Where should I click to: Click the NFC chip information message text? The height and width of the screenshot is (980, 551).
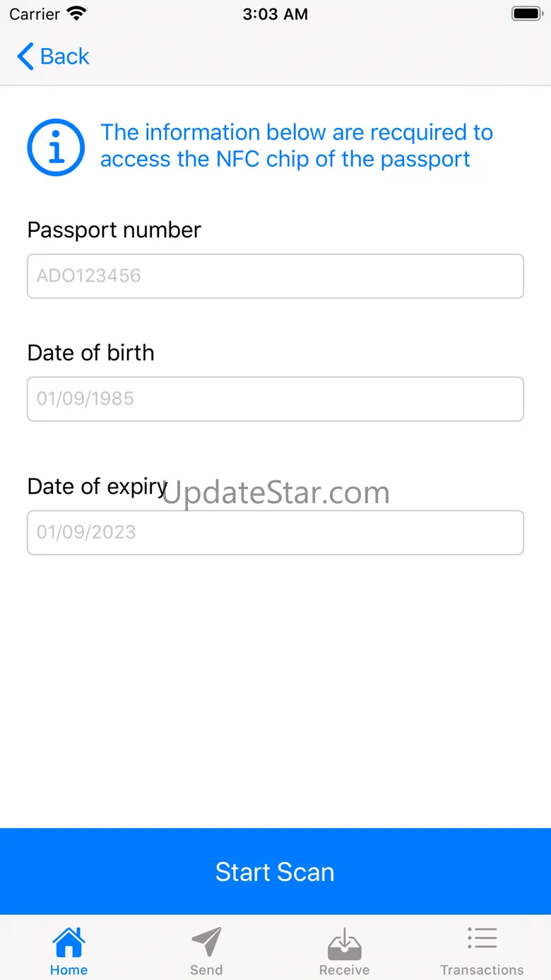point(296,146)
